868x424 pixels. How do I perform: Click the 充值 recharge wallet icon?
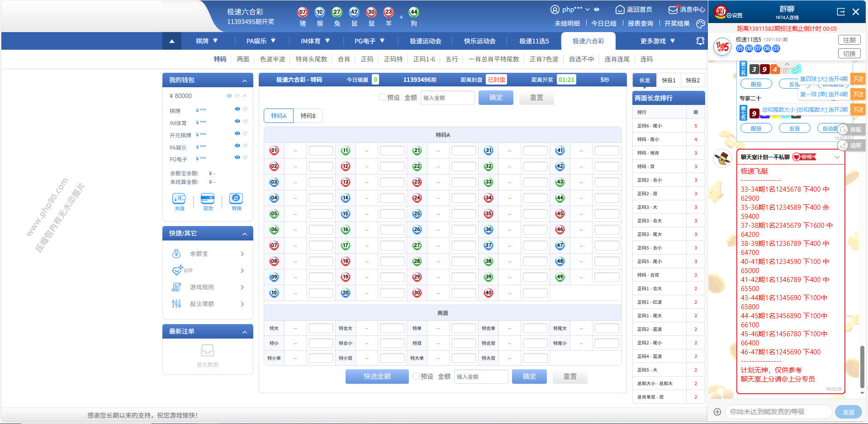pos(179,199)
